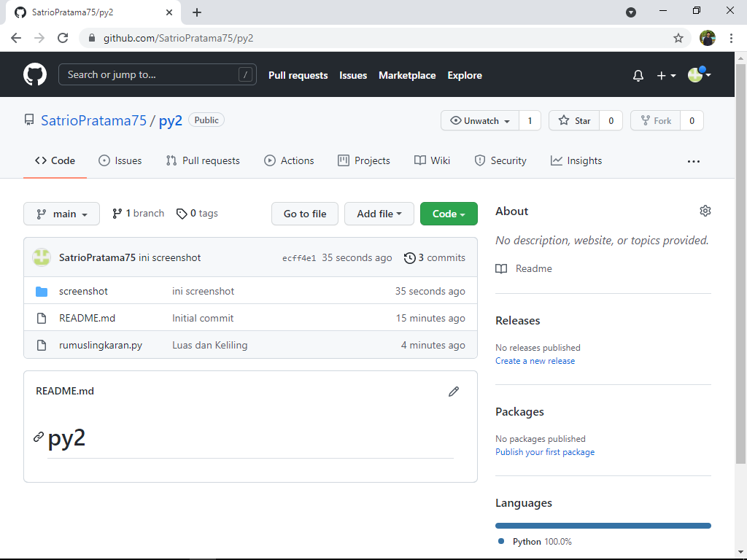Click Issues in the top header

353,75
